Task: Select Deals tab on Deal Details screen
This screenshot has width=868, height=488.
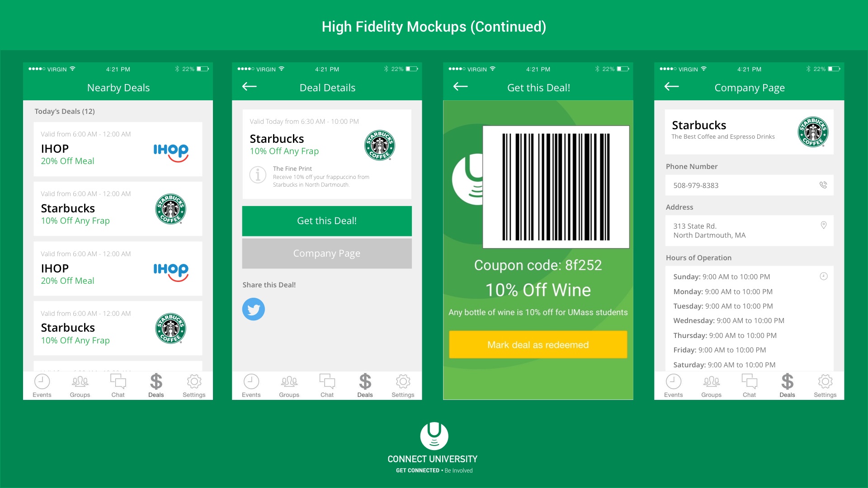Action: coord(365,386)
